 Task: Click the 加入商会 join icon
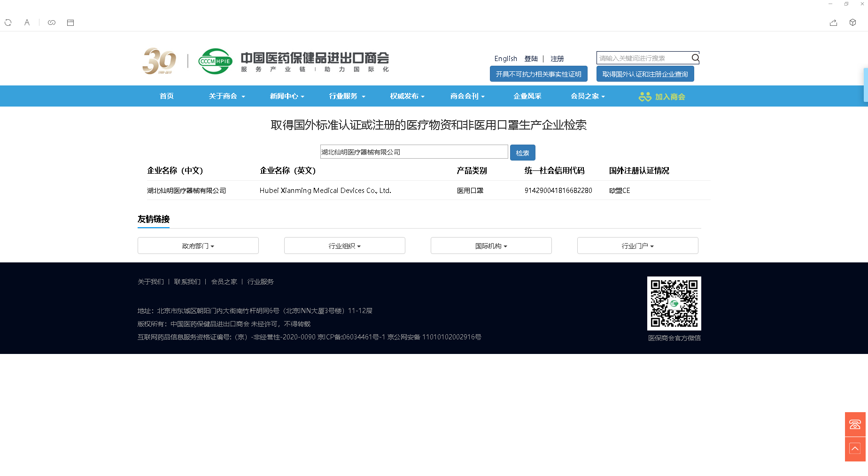pyautogui.click(x=662, y=97)
